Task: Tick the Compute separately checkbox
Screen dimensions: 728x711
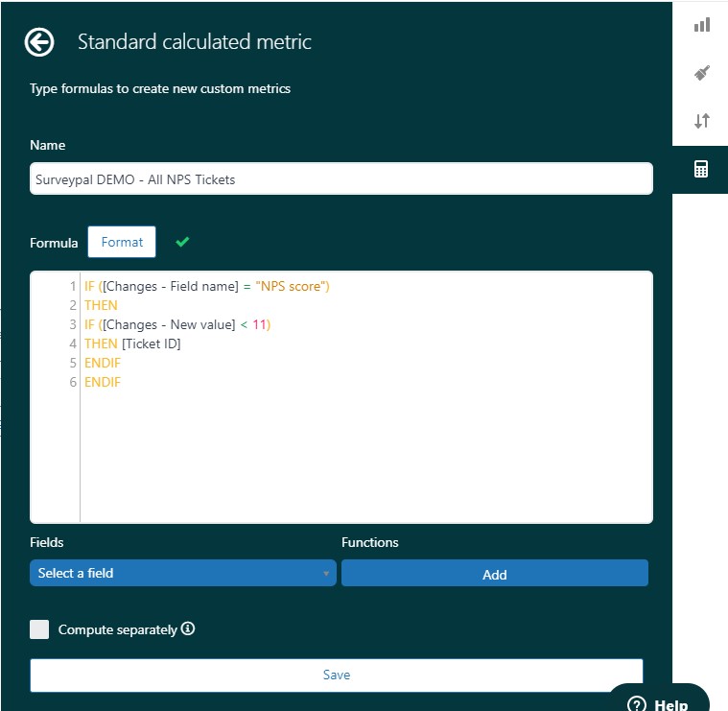Action: [x=39, y=629]
